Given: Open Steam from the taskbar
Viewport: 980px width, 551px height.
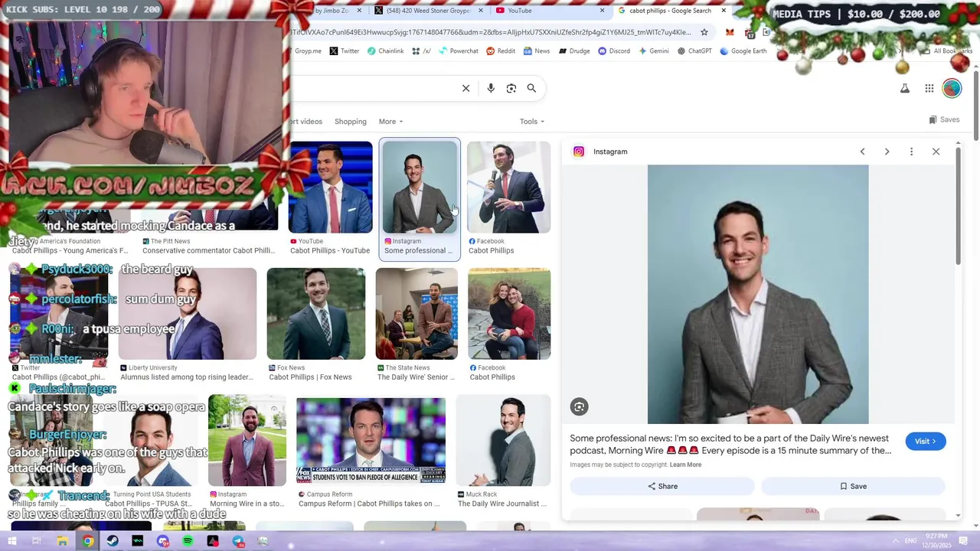Looking at the screenshot, I should coord(113,541).
